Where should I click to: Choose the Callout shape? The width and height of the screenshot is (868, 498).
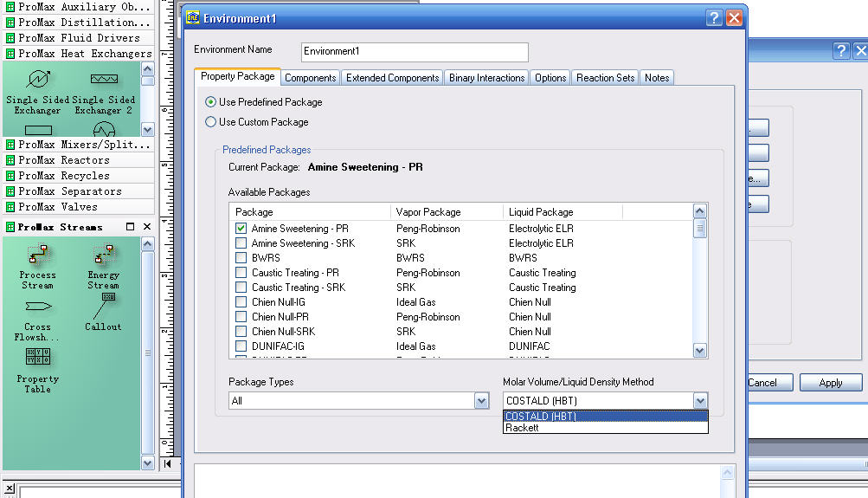point(104,313)
